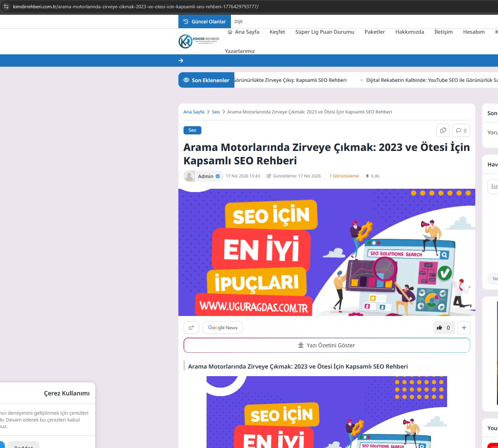Screen dimensions: 498x448
Task: Open the Yazarlarımız menu item
Action: pyautogui.click(x=240, y=51)
